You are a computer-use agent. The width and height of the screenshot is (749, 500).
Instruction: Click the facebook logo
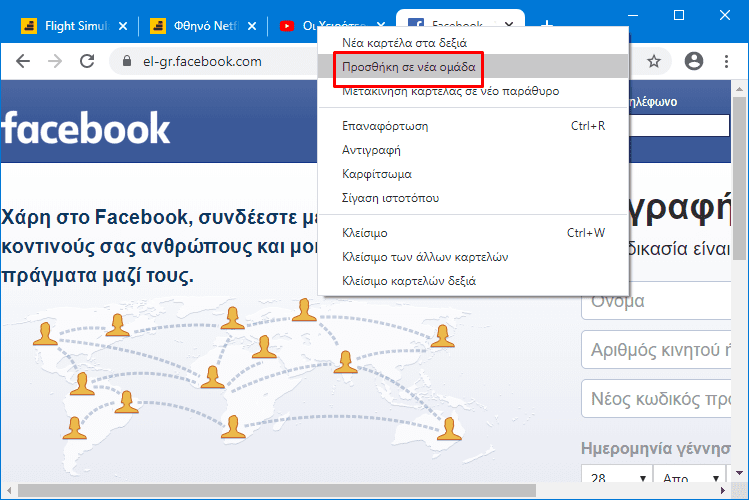pyautogui.click(x=86, y=128)
